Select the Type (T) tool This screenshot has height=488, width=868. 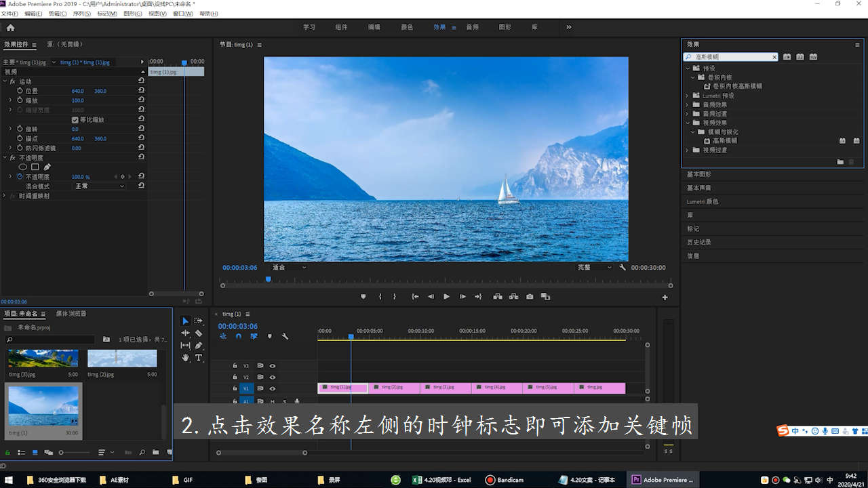(x=199, y=357)
